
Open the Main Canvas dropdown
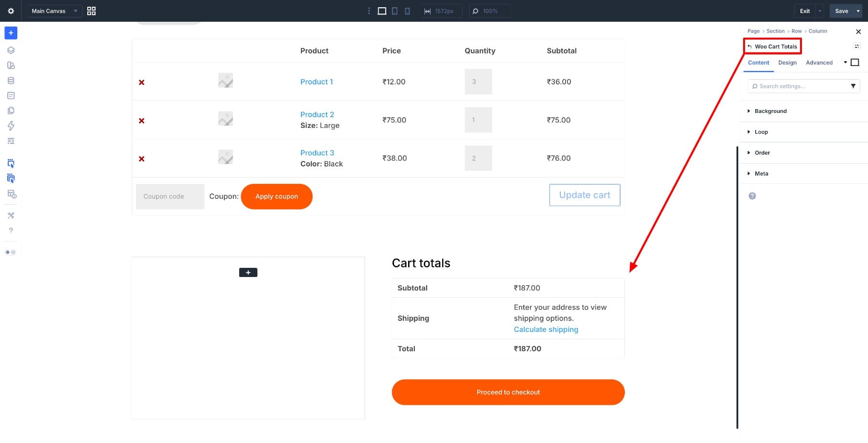tap(54, 11)
